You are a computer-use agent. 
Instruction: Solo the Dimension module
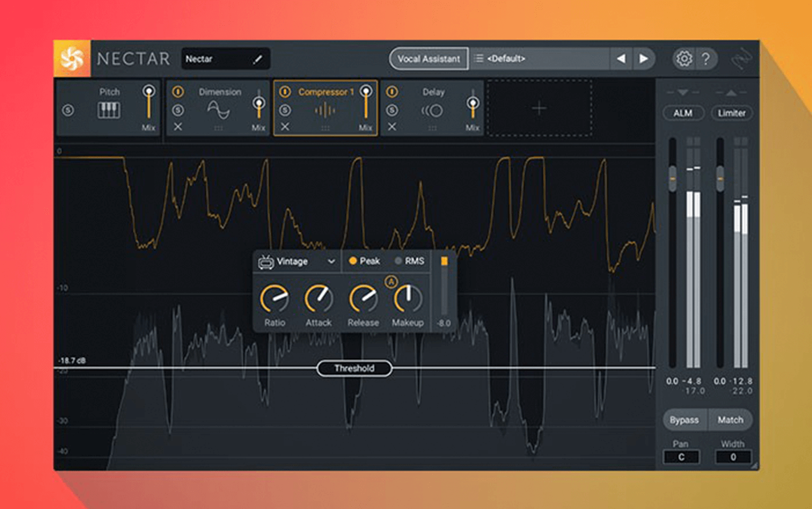click(x=178, y=110)
